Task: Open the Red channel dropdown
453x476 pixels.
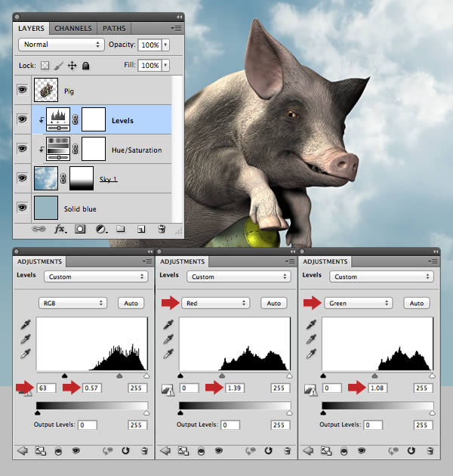Action: [216, 303]
